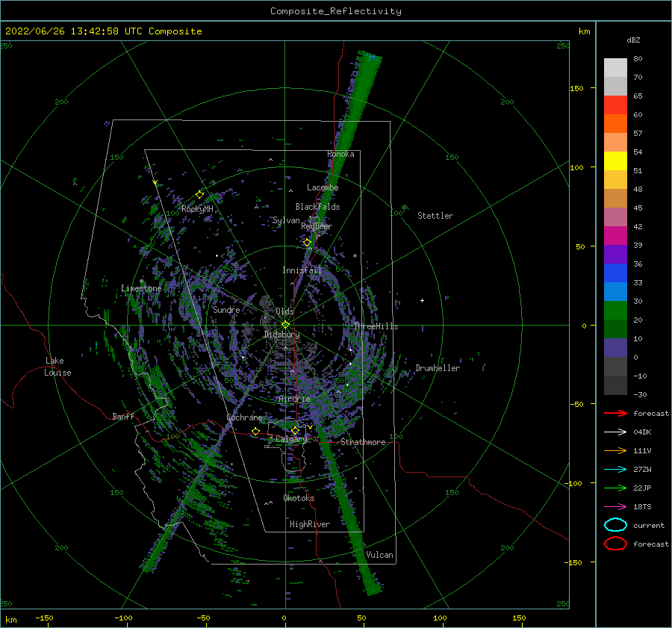Click the white 04DK arrow icon
Image resolution: width=672 pixels, height=628 pixels.
pos(615,432)
